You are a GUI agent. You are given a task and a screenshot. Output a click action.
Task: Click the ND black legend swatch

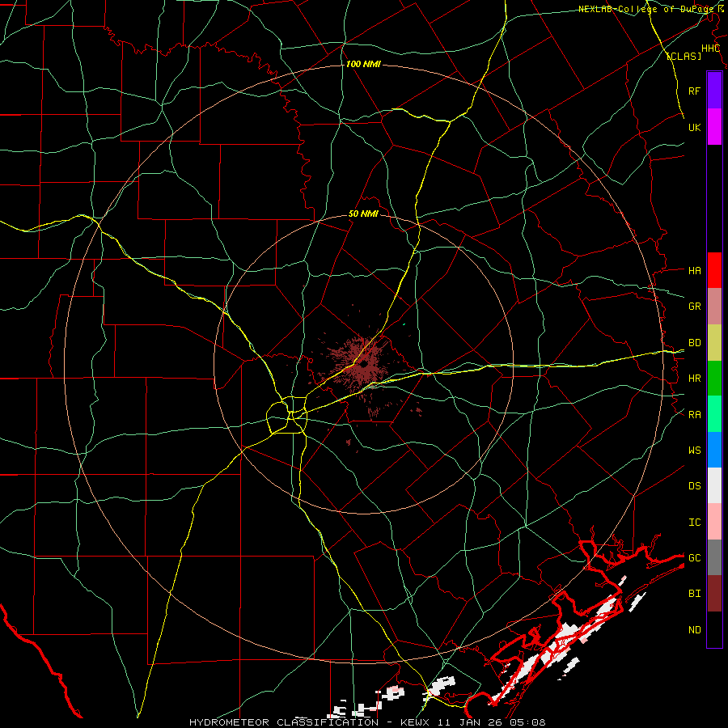point(714,629)
